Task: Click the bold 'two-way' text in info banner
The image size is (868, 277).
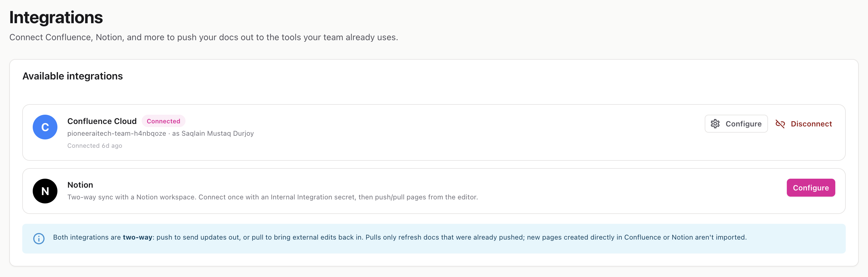Action: 137,237
